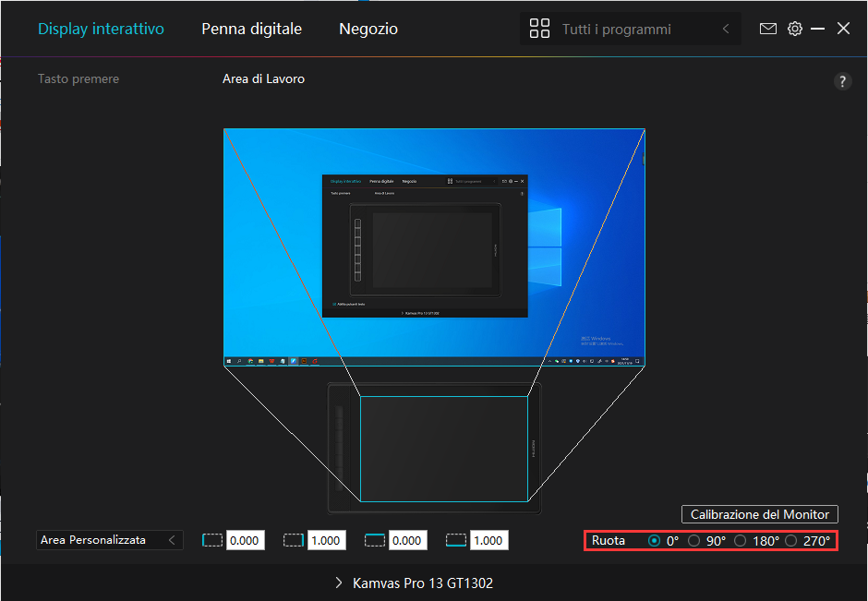Open the mail envelope icon
Screen dimensions: 868x601
click(x=767, y=29)
